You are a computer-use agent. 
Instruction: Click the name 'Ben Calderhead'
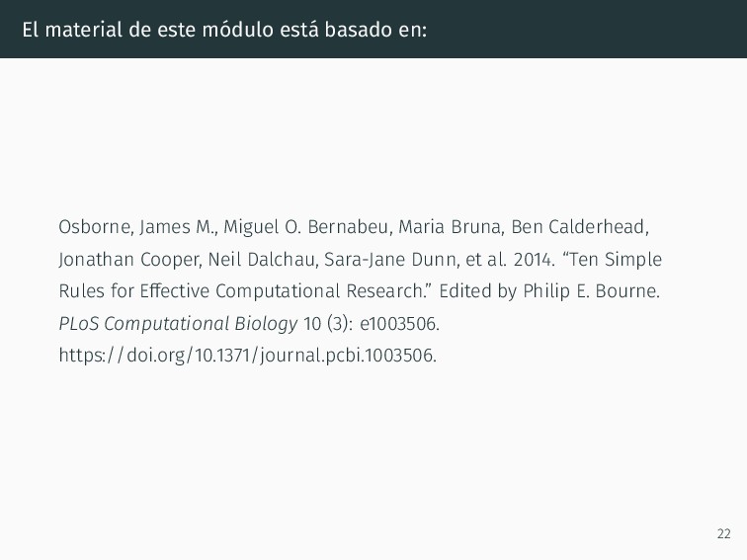click(x=578, y=227)
